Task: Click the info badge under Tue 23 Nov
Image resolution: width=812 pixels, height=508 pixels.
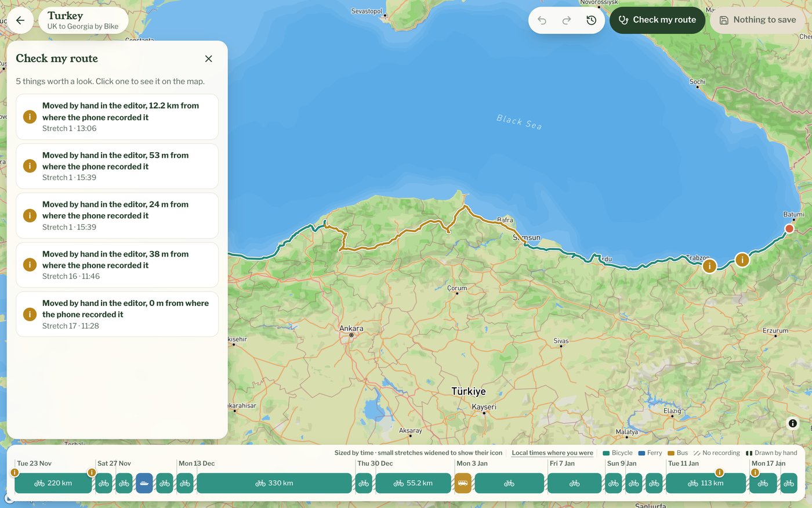Action: [15, 473]
